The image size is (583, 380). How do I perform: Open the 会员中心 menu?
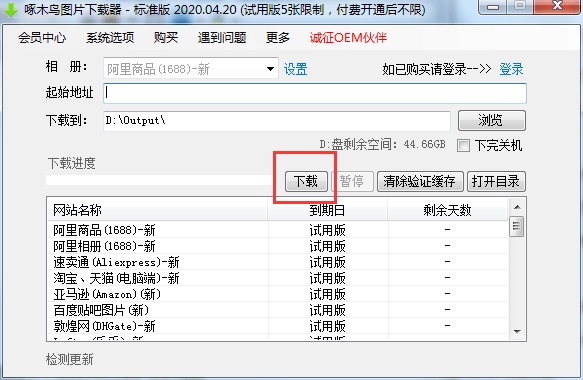tap(42, 38)
